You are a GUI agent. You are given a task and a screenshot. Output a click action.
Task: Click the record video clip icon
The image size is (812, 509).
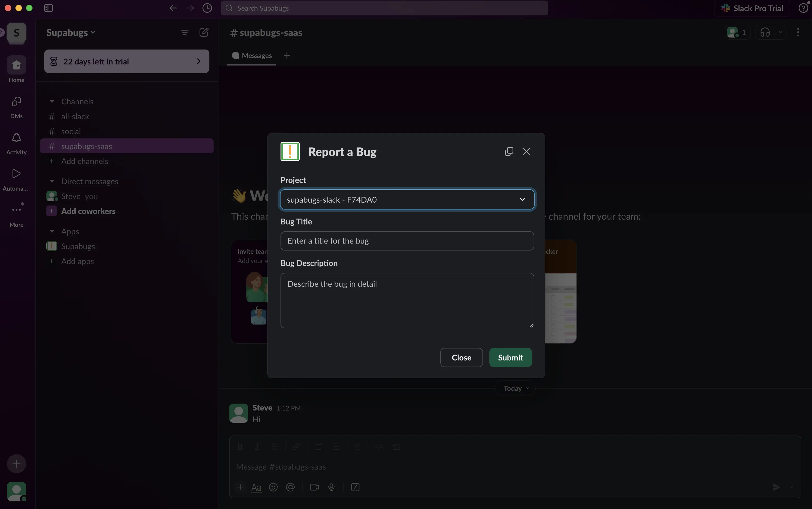pos(314,487)
